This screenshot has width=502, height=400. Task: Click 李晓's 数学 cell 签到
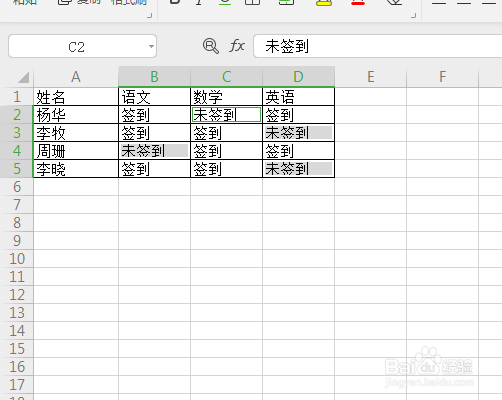pyautogui.click(x=226, y=169)
